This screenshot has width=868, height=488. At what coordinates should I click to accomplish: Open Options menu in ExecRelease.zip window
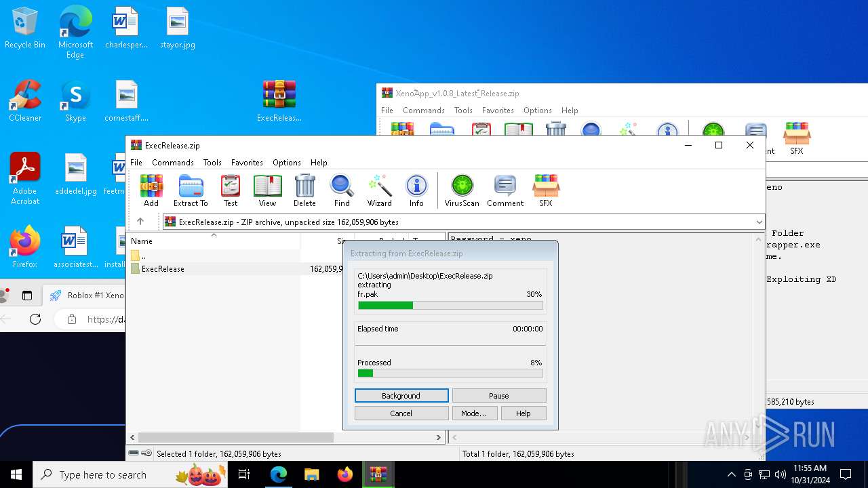point(287,163)
